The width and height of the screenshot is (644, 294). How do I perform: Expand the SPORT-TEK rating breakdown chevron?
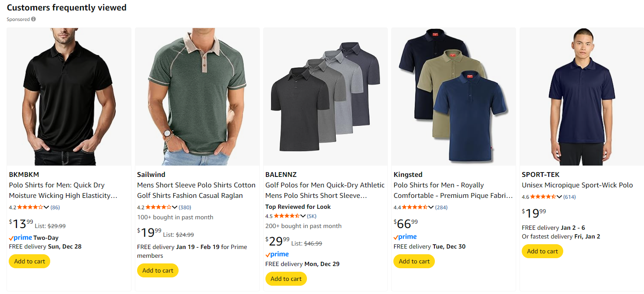click(x=559, y=197)
